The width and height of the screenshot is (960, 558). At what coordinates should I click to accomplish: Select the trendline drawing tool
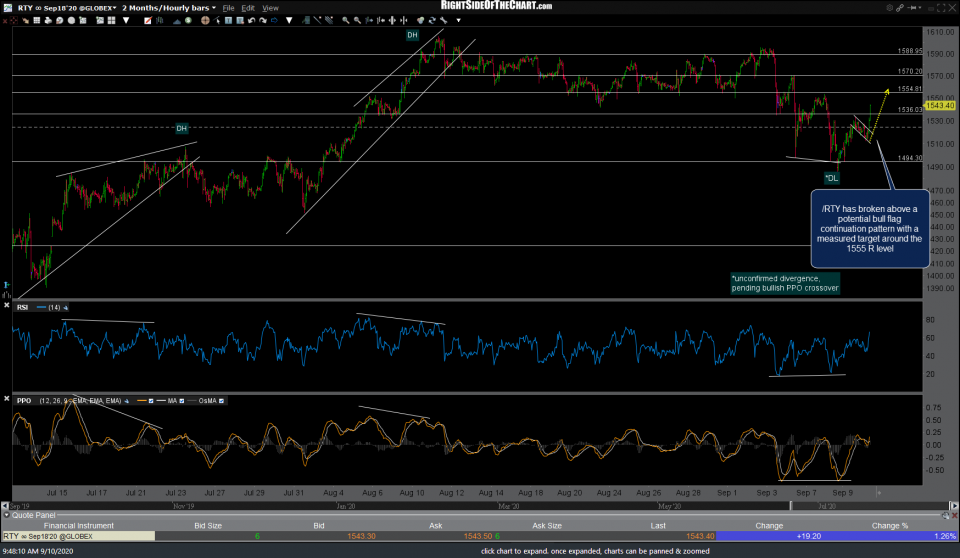pyautogui.click(x=317, y=20)
